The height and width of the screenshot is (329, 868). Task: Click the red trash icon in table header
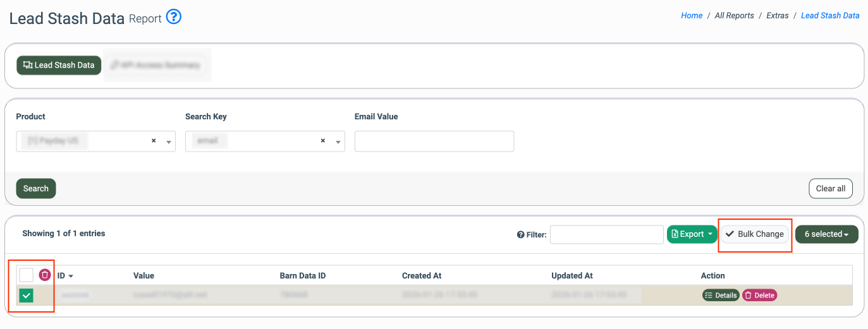tap(45, 275)
